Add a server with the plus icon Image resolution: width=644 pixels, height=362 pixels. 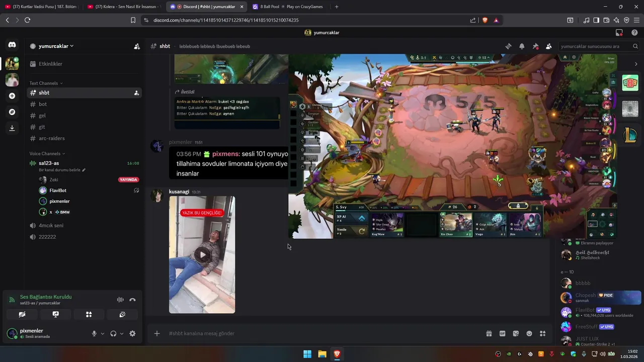[x=12, y=96]
